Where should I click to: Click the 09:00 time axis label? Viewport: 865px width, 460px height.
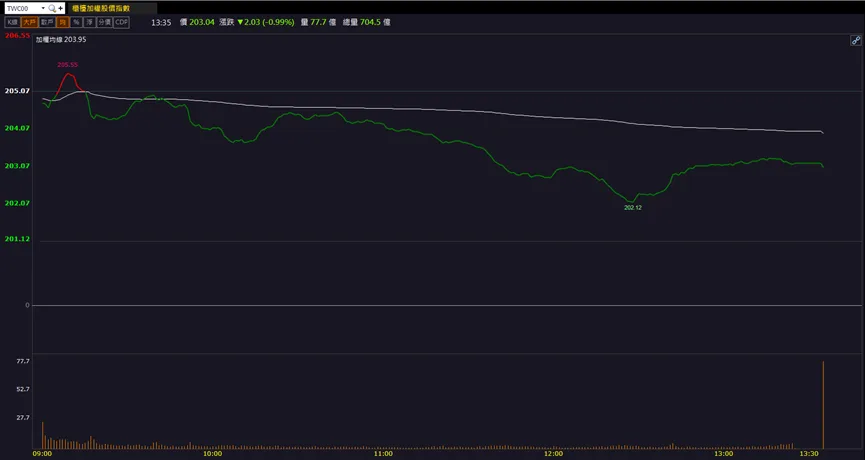coord(42,454)
